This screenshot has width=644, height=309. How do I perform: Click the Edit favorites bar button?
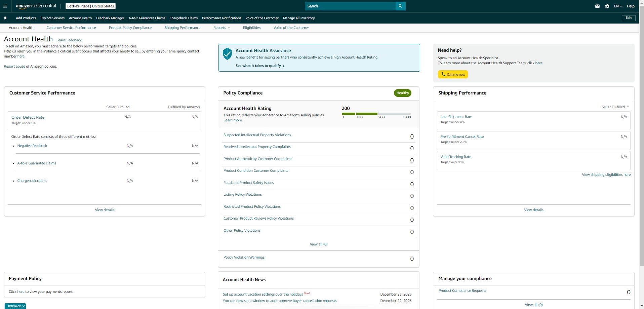[629, 18]
